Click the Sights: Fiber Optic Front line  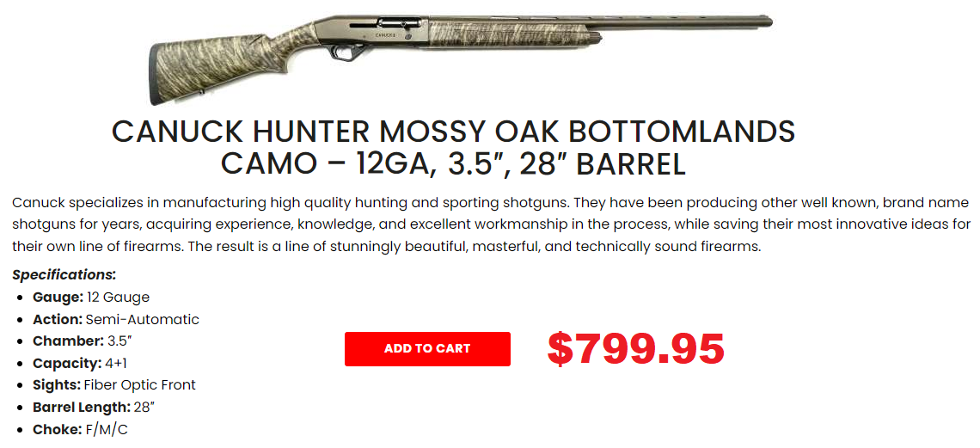(x=114, y=385)
